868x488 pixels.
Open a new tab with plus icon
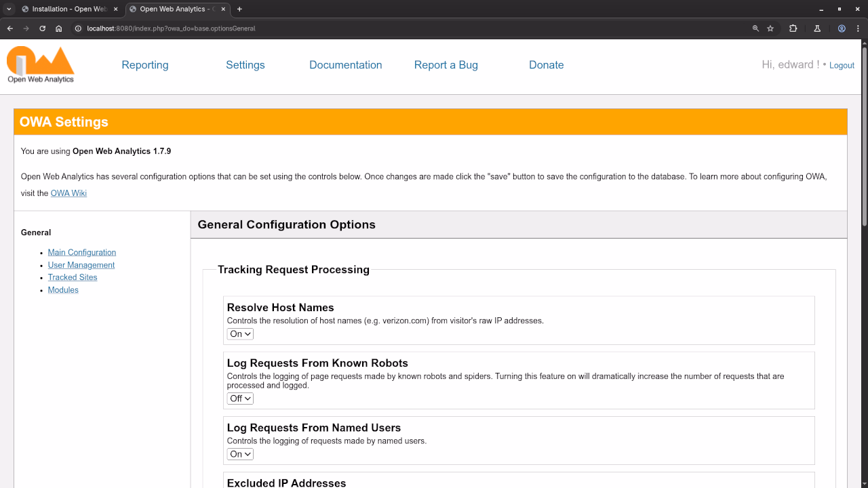pyautogui.click(x=239, y=9)
